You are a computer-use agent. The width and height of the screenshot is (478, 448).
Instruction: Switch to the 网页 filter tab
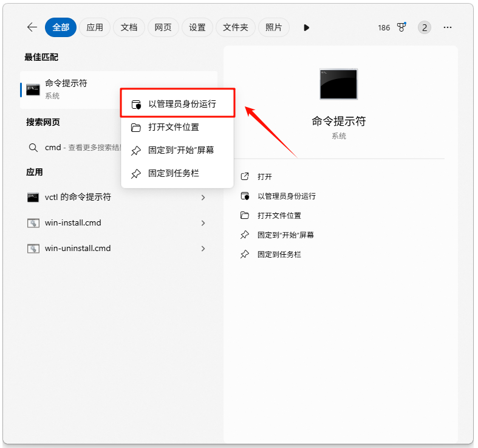[163, 27]
